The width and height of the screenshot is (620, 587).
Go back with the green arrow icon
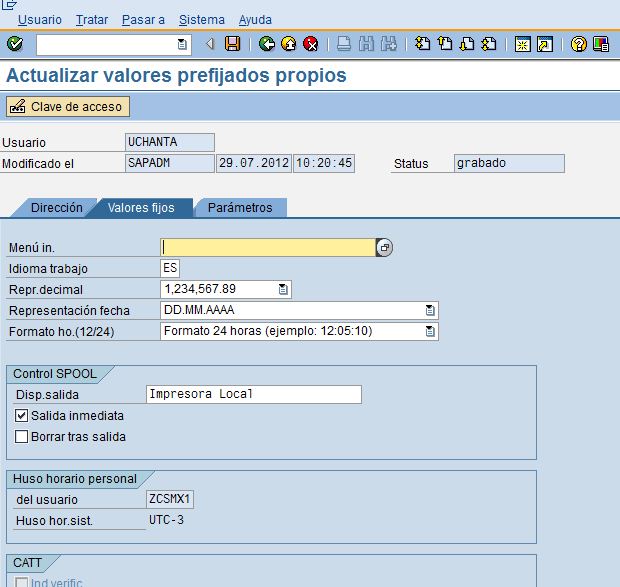(267, 43)
